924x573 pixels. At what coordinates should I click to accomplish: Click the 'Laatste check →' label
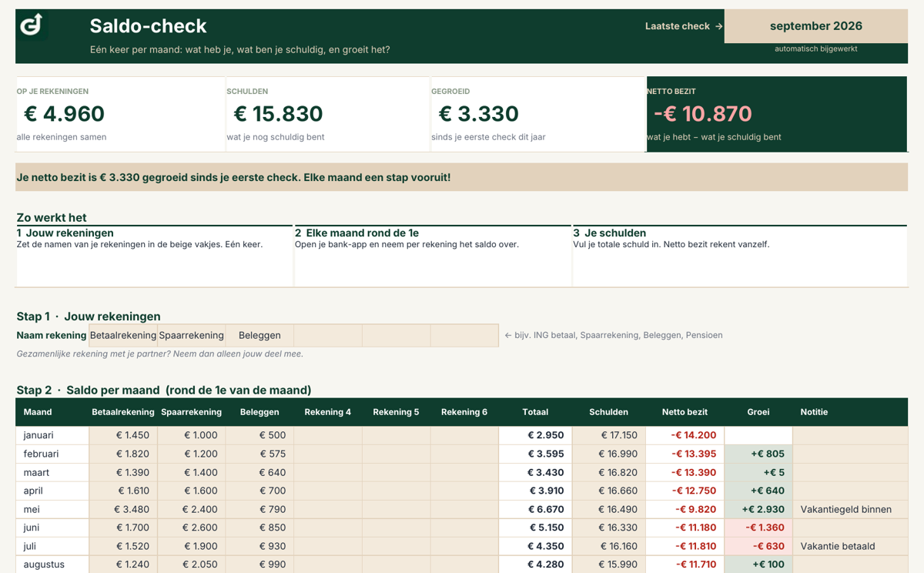[684, 26]
